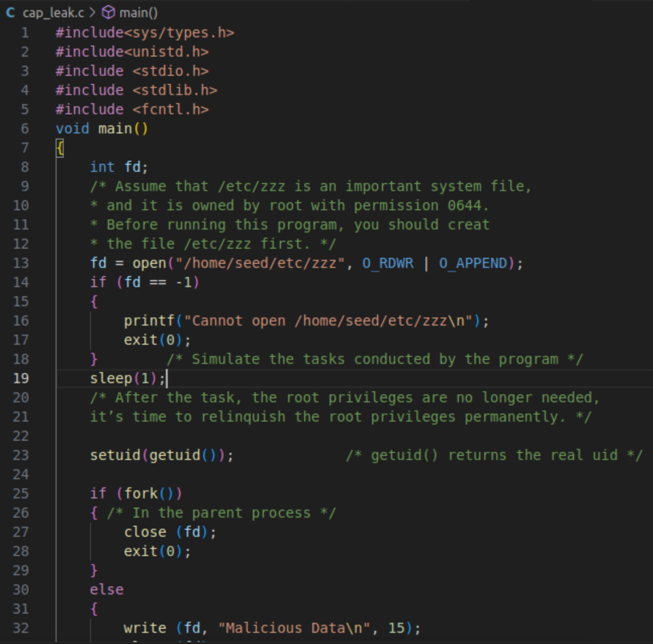Click the open function call on line 13

(149, 263)
